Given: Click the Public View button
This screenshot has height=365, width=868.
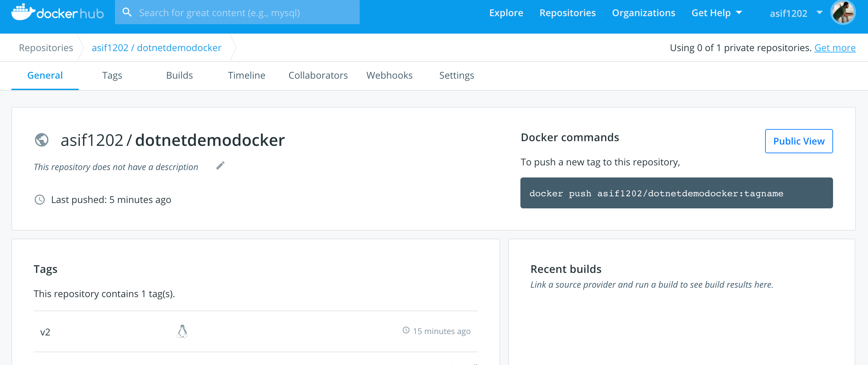Looking at the screenshot, I should click(x=799, y=141).
